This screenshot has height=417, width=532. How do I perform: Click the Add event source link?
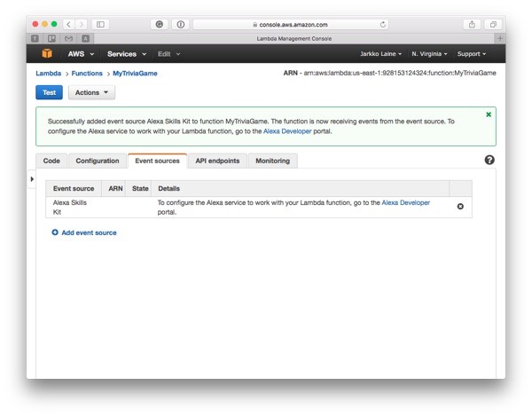coord(89,232)
